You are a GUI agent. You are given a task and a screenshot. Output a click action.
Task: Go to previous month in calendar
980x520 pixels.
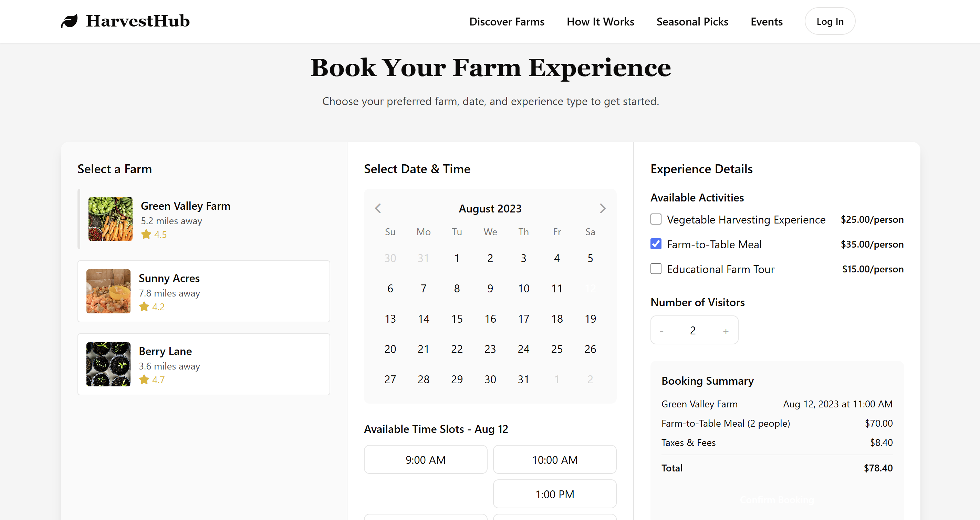tap(378, 208)
